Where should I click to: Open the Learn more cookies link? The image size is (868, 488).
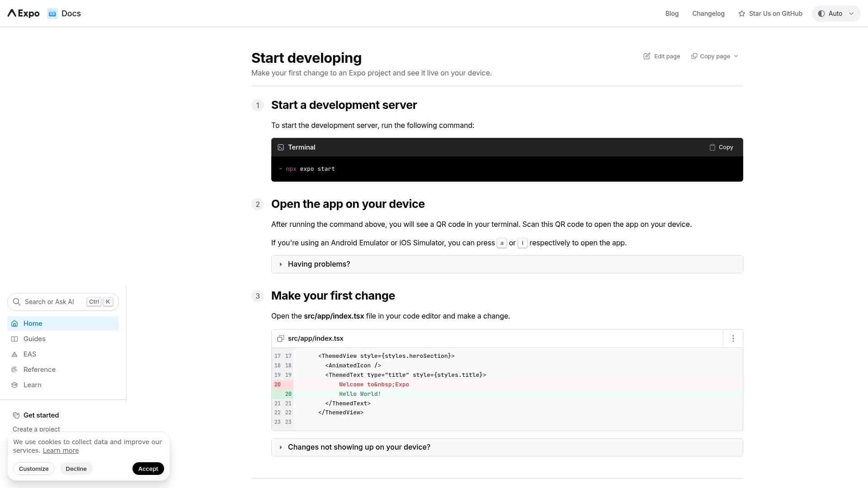[61, 450]
